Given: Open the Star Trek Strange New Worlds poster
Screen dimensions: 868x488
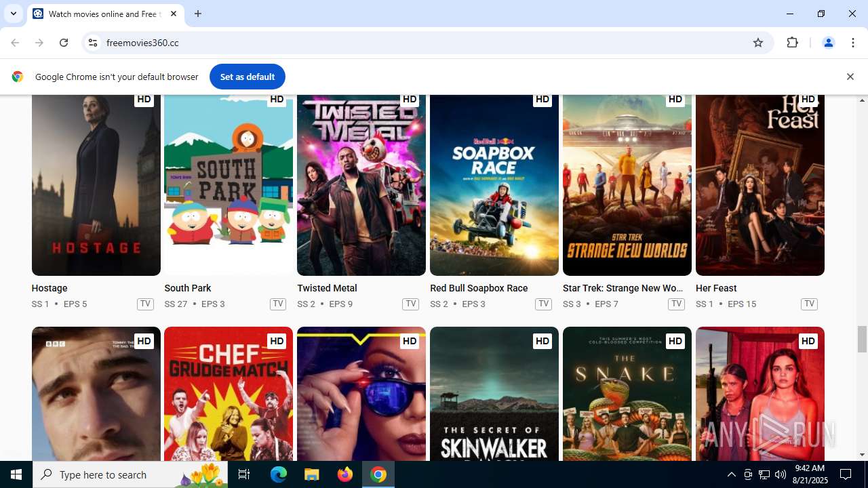Looking at the screenshot, I should [x=627, y=185].
